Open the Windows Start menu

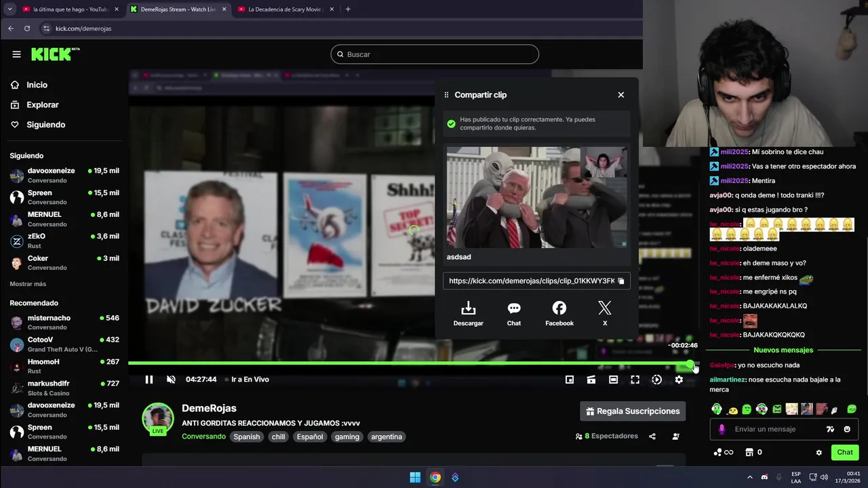415,477
